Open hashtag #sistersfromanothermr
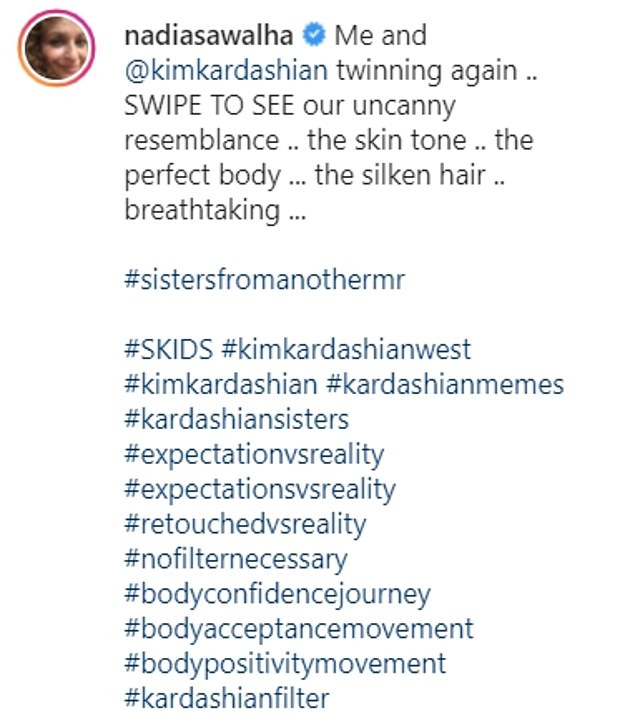630x718 pixels. pyautogui.click(x=265, y=280)
